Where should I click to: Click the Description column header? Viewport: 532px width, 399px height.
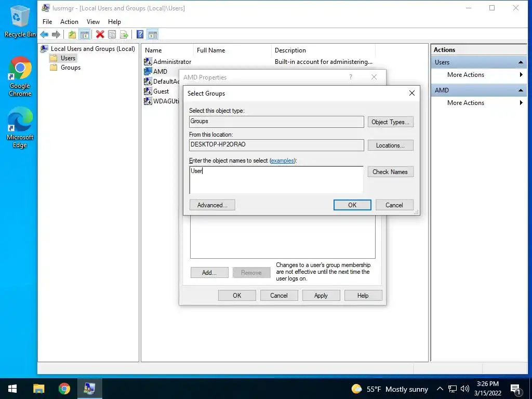pyautogui.click(x=323, y=50)
